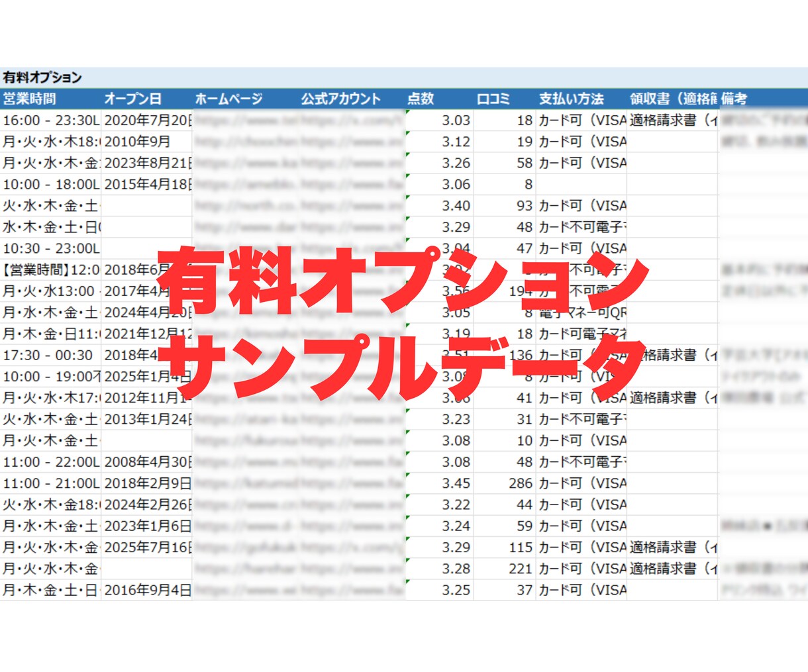Select the 支払い方法 column header

[581, 99]
